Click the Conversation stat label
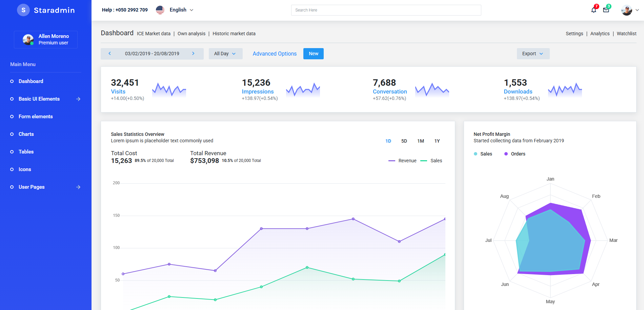Viewport: 644px width, 310px height. click(390, 91)
